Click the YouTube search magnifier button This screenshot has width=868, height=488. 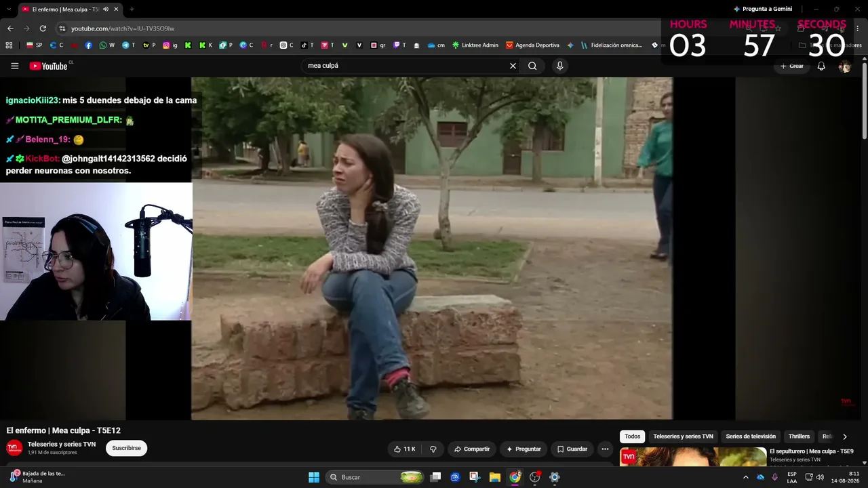coord(532,66)
